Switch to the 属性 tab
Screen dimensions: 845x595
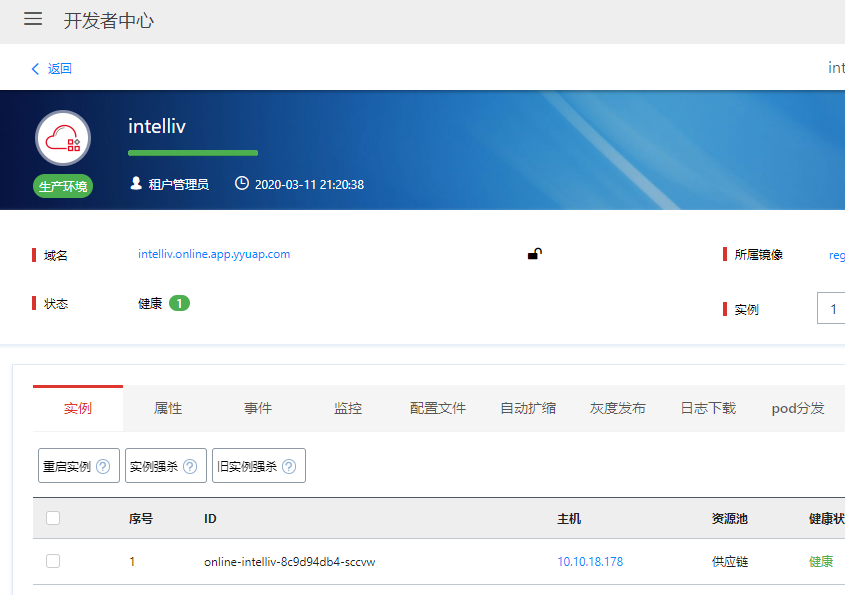click(x=168, y=408)
